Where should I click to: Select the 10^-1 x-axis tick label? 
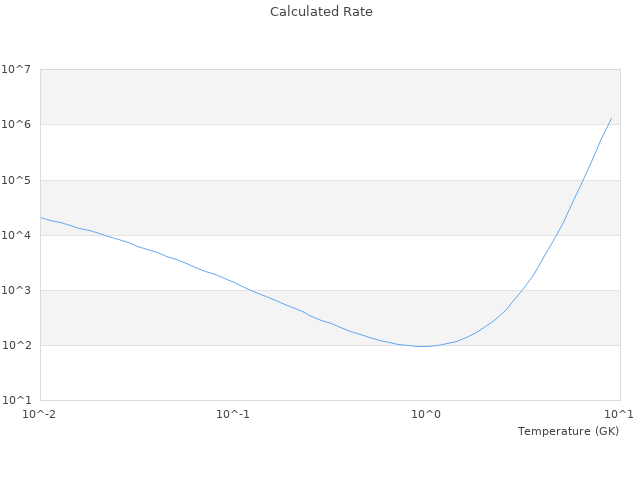tap(233, 414)
